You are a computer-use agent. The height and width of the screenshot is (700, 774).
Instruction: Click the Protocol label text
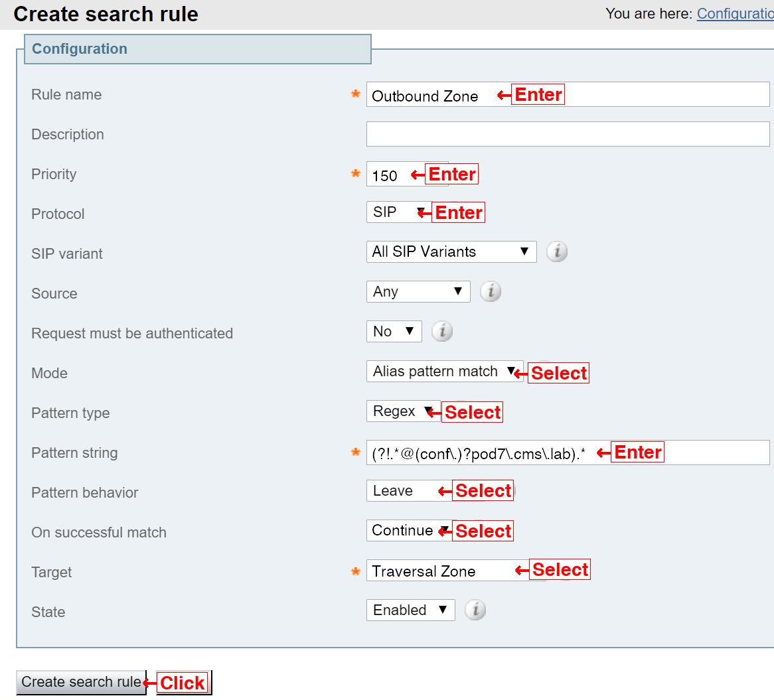(58, 214)
